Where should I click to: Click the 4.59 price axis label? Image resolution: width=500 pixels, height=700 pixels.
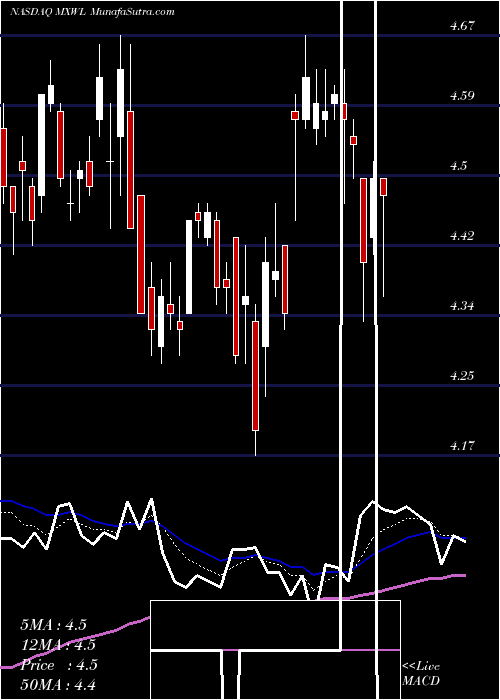point(462,96)
